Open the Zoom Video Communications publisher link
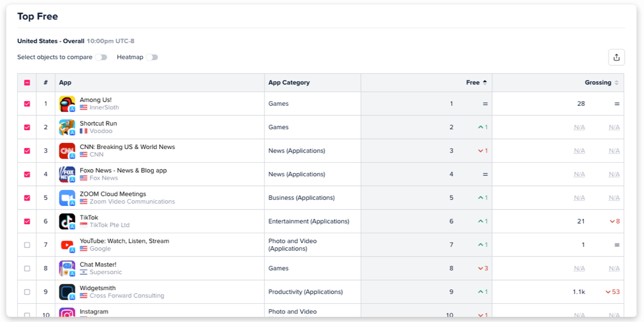Screen dimensions: 644x322 click(132, 201)
